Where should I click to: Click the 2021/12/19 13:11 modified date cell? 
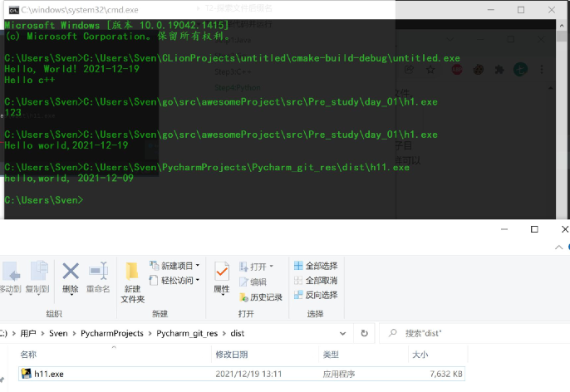[x=248, y=374]
